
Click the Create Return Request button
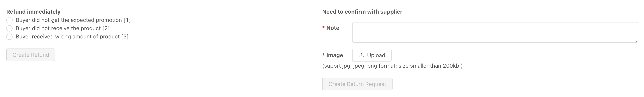[x=357, y=84]
